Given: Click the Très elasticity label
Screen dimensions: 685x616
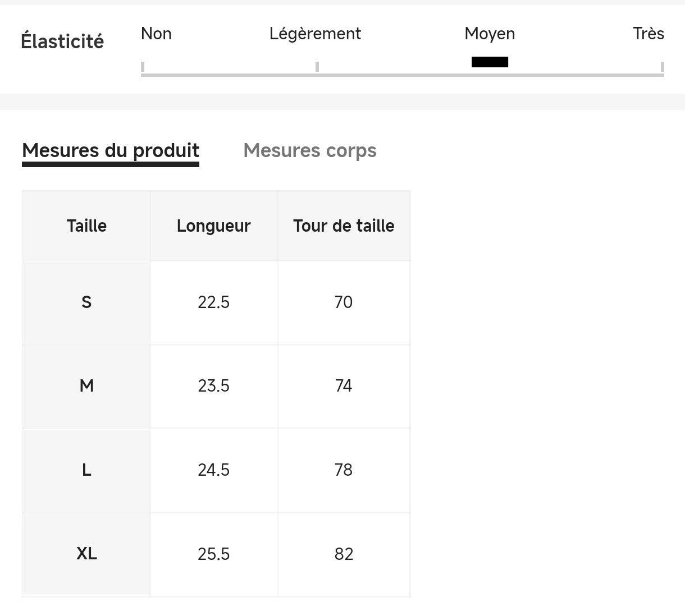Looking at the screenshot, I should [x=648, y=34].
